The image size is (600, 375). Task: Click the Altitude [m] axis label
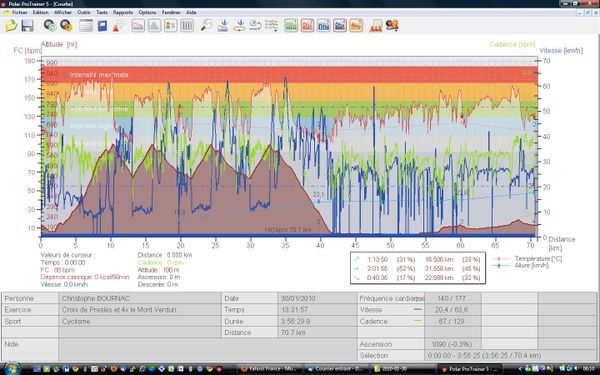(x=59, y=44)
